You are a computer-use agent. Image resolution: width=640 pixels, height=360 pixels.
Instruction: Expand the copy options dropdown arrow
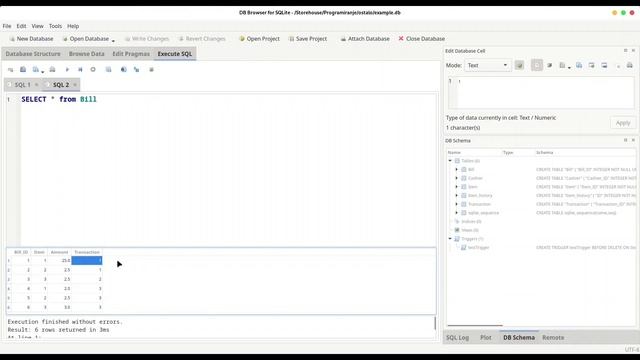click(x=569, y=67)
